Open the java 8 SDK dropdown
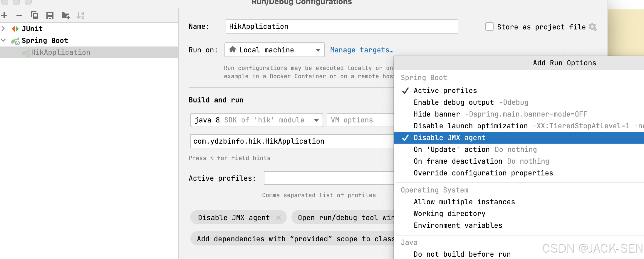644x259 pixels. click(x=256, y=120)
